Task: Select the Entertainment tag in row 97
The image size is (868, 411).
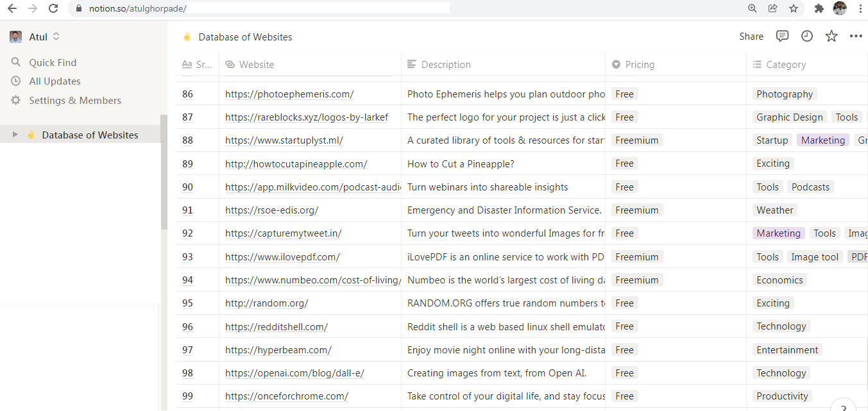Action: pos(787,349)
